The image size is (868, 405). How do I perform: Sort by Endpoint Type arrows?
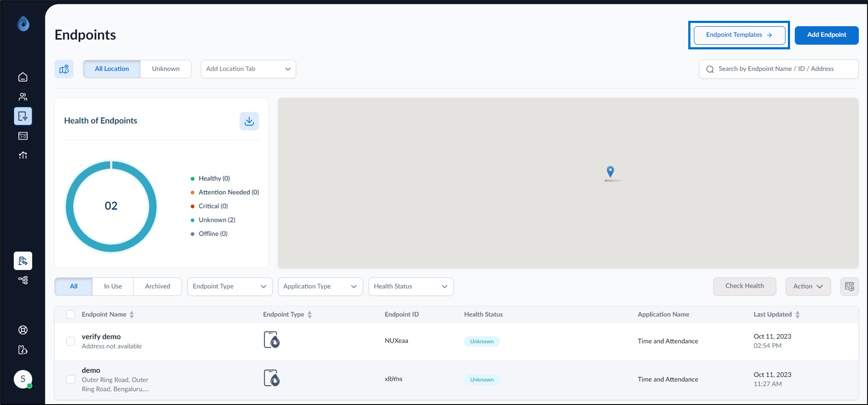point(310,315)
